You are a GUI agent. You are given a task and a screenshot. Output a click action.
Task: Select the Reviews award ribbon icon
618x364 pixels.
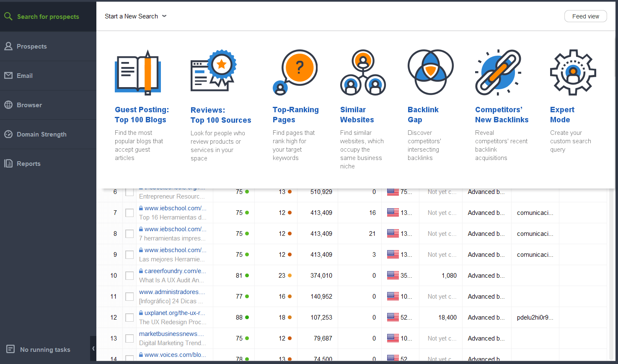[213, 71]
